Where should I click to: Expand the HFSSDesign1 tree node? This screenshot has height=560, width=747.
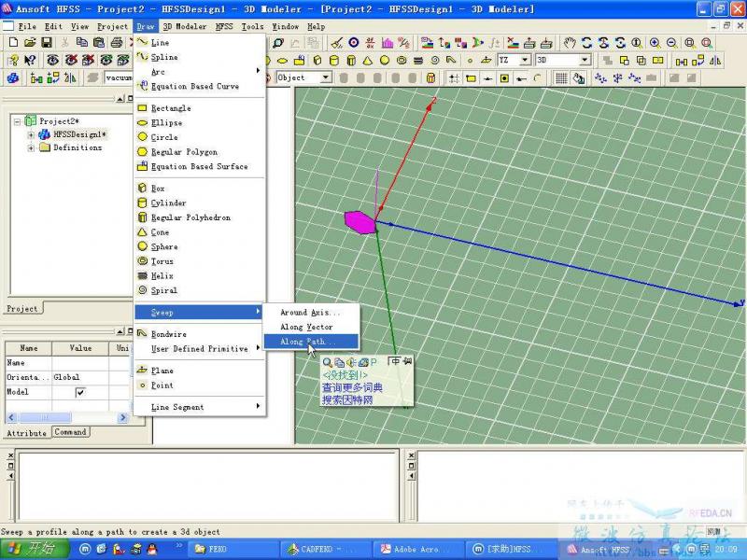[31, 134]
